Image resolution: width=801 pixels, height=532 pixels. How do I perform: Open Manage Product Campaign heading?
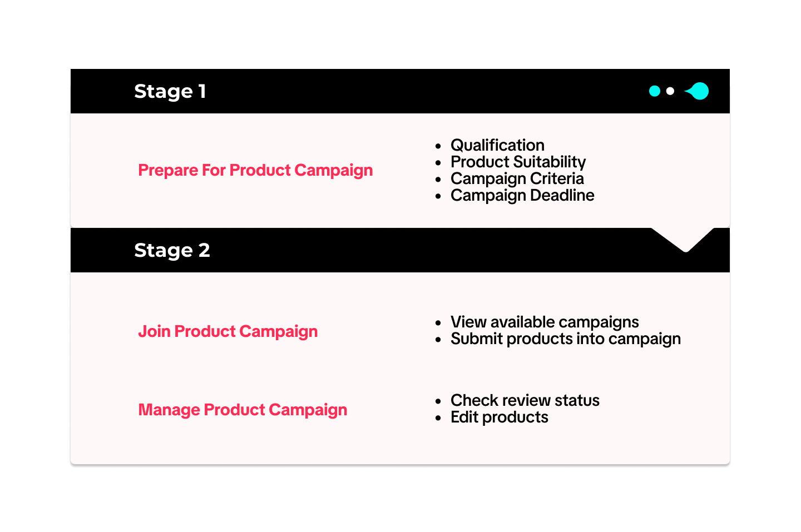[243, 410]
